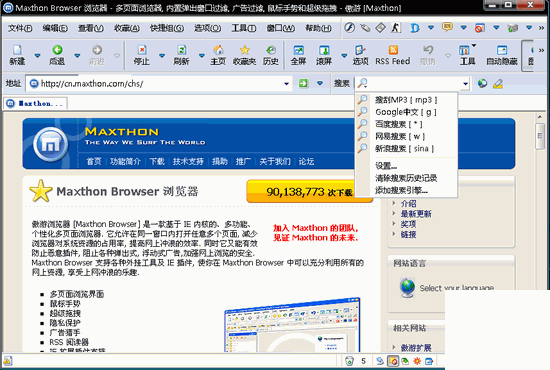This screenshot has width=550, height=370.
Task: Open the search box history dropdown arrow
Action: pos(465,83)
